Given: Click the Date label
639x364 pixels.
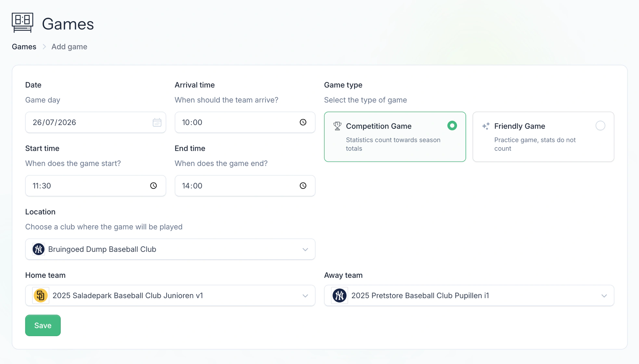Looking at the screenshot, I should click(x=33, y=85).
